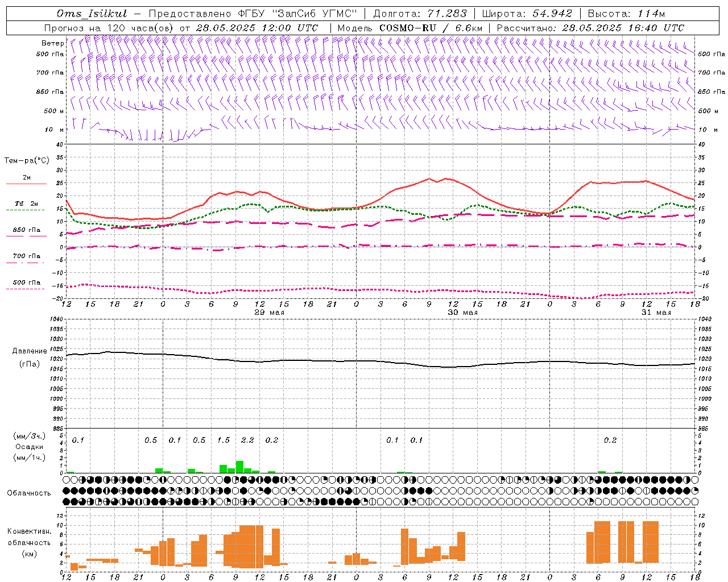Click the Долгота: 71.283 longitude value

tap(420, 14)
